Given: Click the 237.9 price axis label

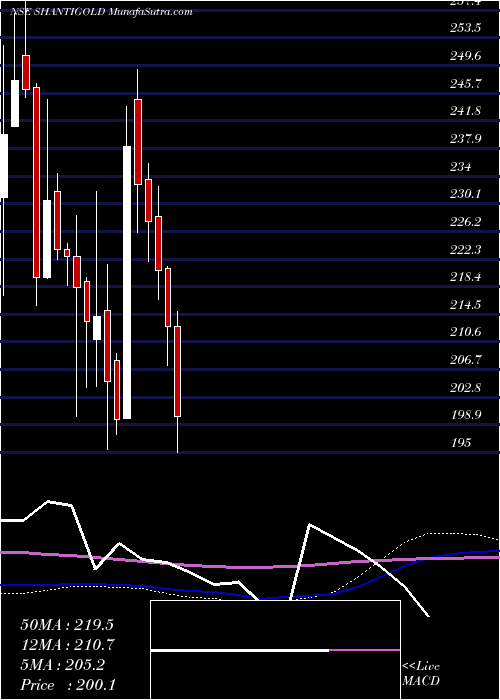Looking at the screenshot, I should 466,139.
